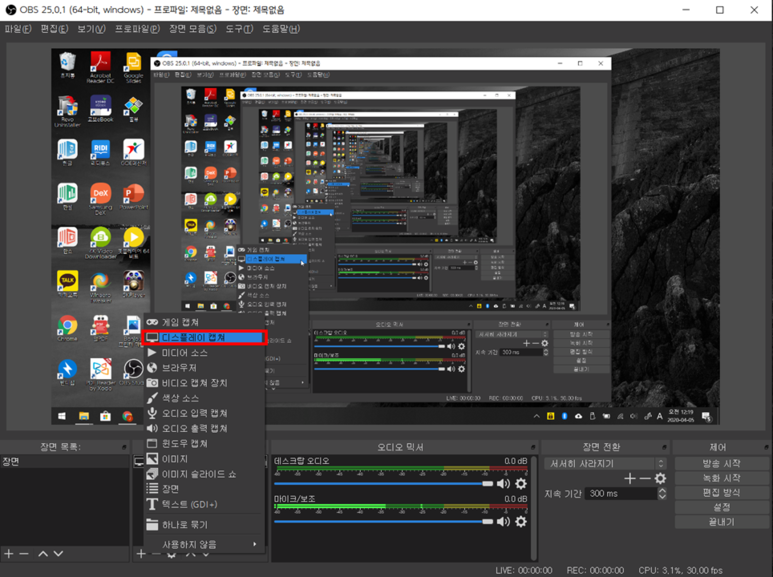
Task: Open the 서서히 사라지기 transition dropdown
Action: (x=605, y=464)
